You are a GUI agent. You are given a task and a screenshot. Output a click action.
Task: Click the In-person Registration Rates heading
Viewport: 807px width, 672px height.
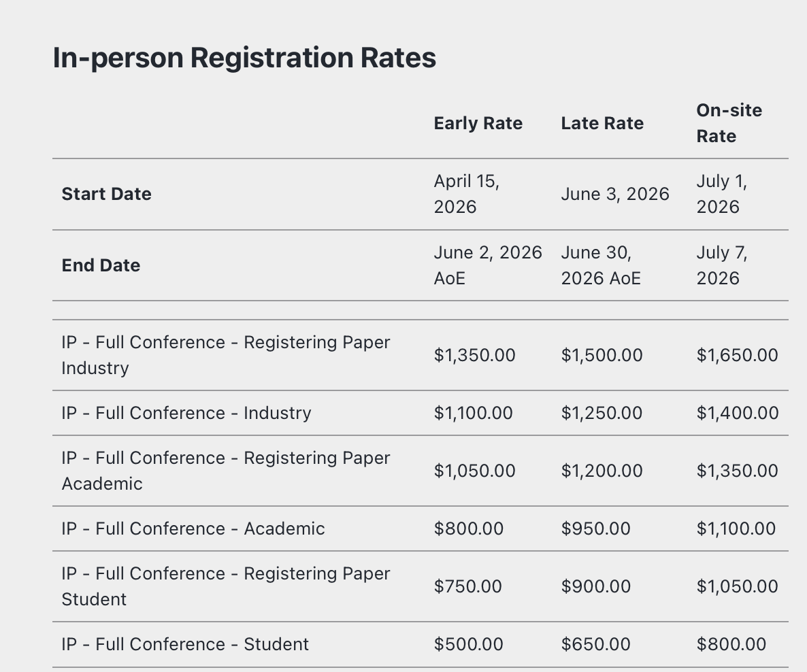click(244, 58)
